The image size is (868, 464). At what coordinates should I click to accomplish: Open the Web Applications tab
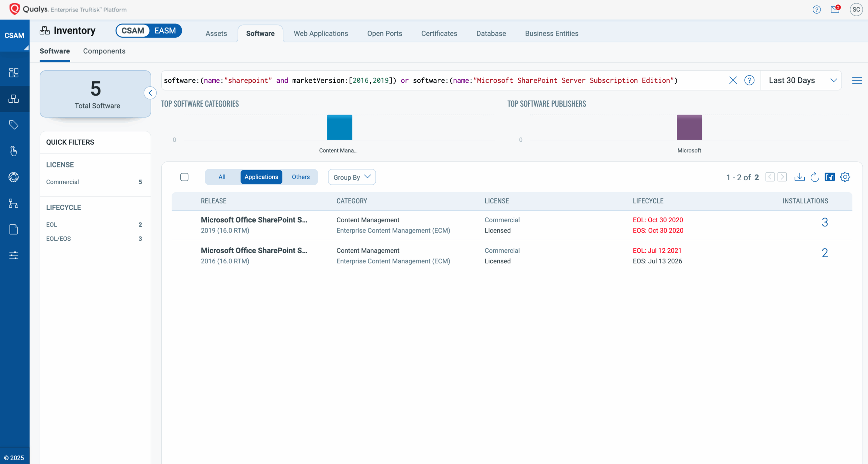(x=321, y=33)
